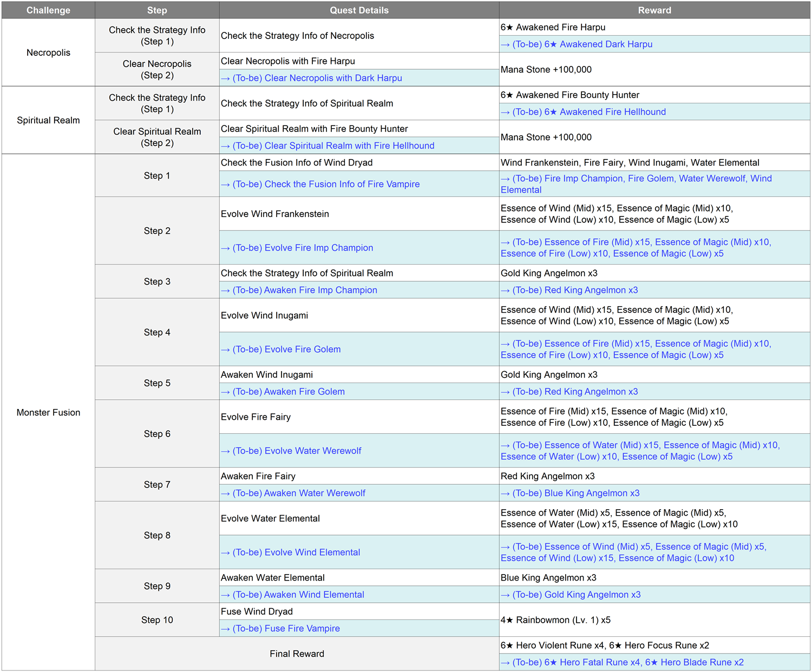Select the Awaken Water Elemental quest cell
Image resolution: width=812 pixels, height=672 pixels.
click(x=273, y=578)
